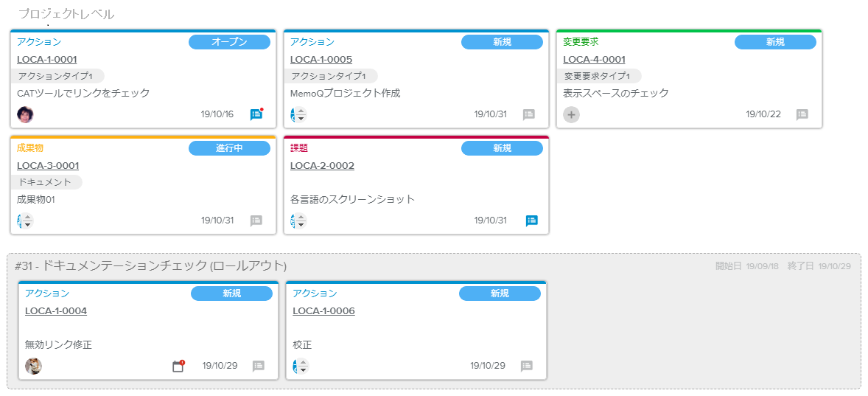Screen dimensions: 868x396
Task: Click the オープン status badge on LOCA-1-0001
Action: pos(229,42)
